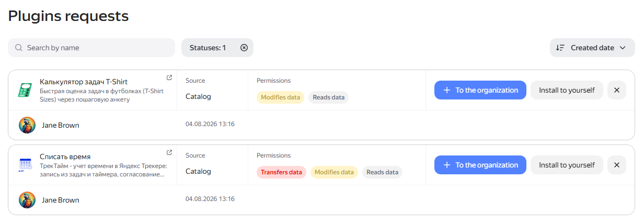Click the calendar icon of Списать время plugin
The width and height of the screenshot is (644, 223).
click(25, 165)
